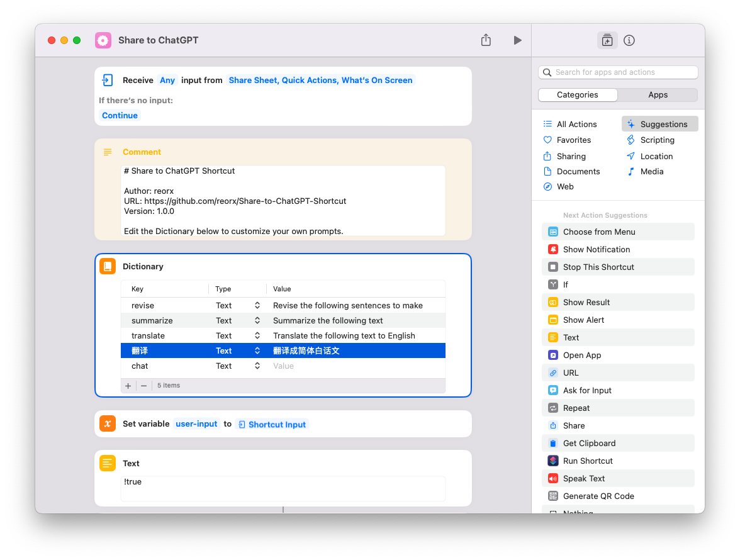Click the pink Share to ChatGPT shortcut icon
740x560 pixels.
click(103, 40)
